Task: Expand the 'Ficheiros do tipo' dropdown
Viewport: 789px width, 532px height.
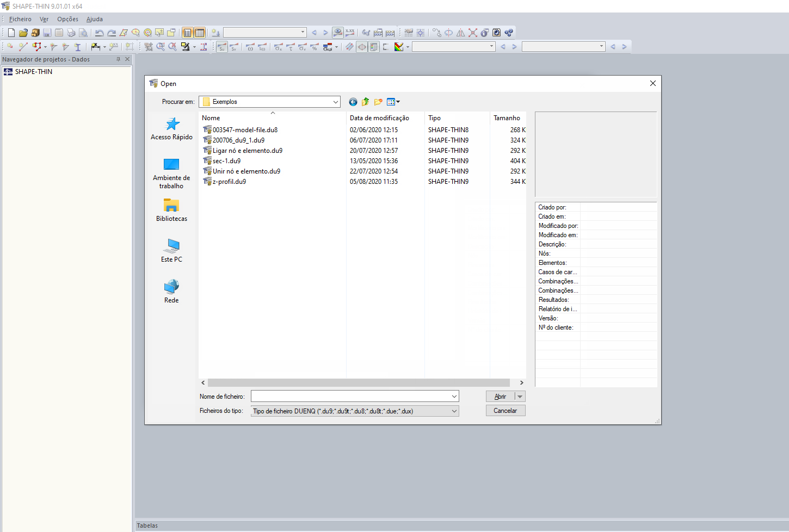Action: (454, 411)
